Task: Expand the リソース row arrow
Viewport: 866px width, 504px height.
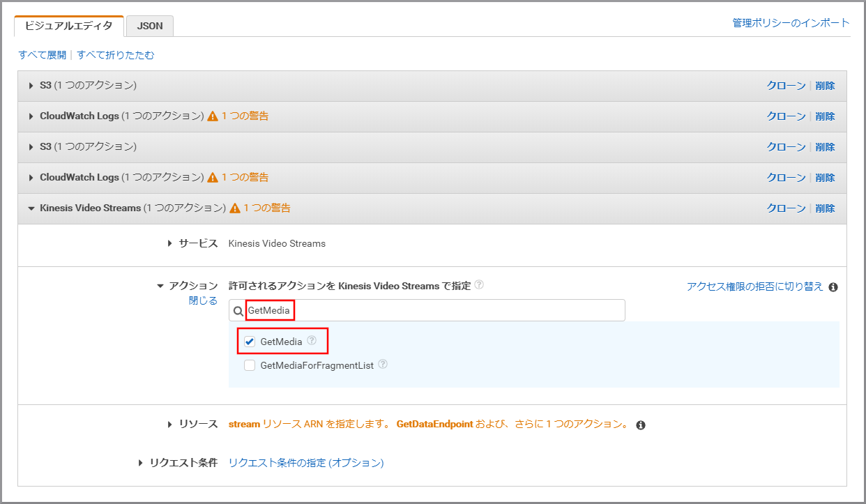Action: (x=171, y=425)
